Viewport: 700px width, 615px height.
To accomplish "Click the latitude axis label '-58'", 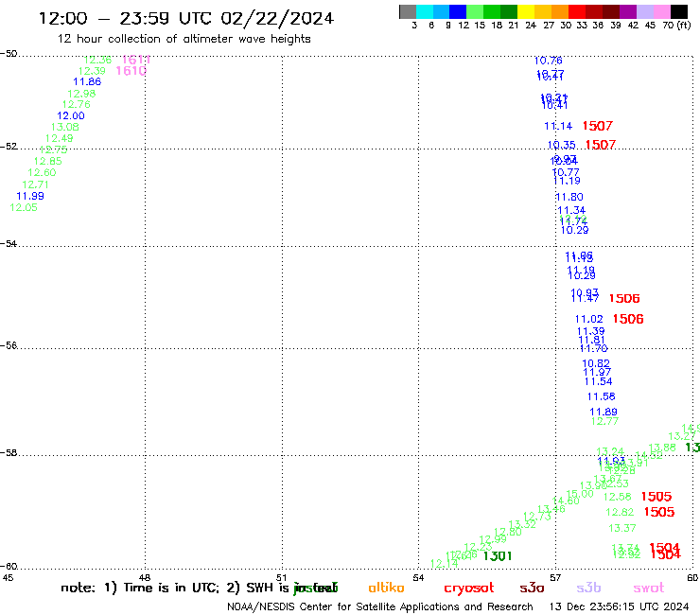I will [9, 453].
